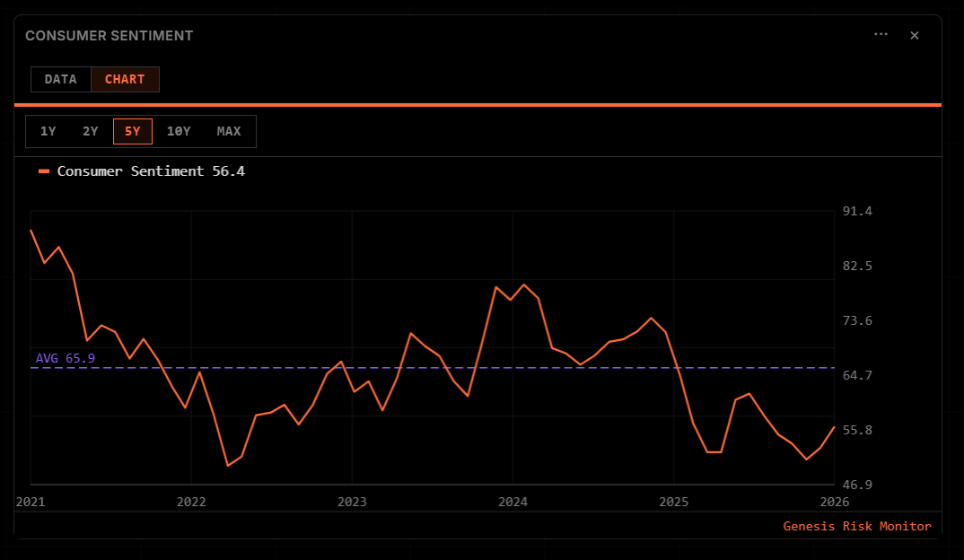Viewport: 964px width, 560px height.
Task: Select the CHART tab
Action: pyautogui.click(x=125, y=79)
